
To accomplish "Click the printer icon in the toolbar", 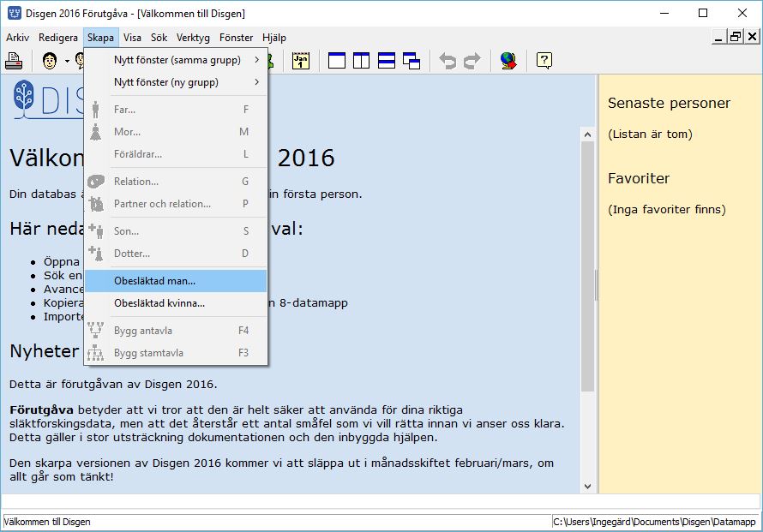I will coord(14,61).
